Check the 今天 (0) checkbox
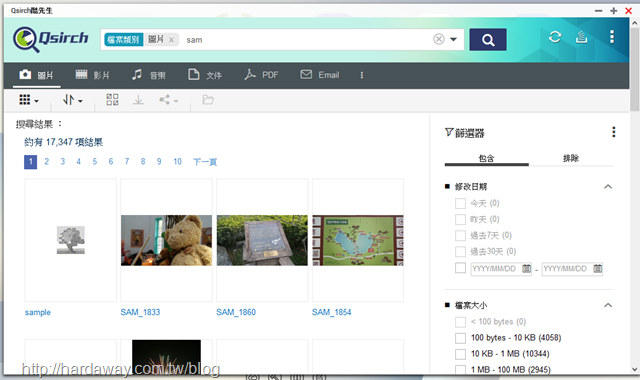 point(460,203)
